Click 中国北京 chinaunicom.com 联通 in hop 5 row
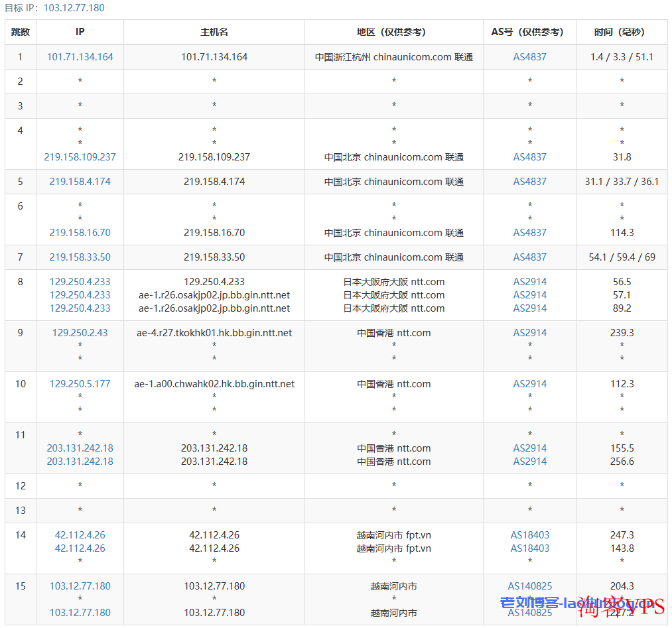Viewport: 672px width, 628px height. pos(394,182)
